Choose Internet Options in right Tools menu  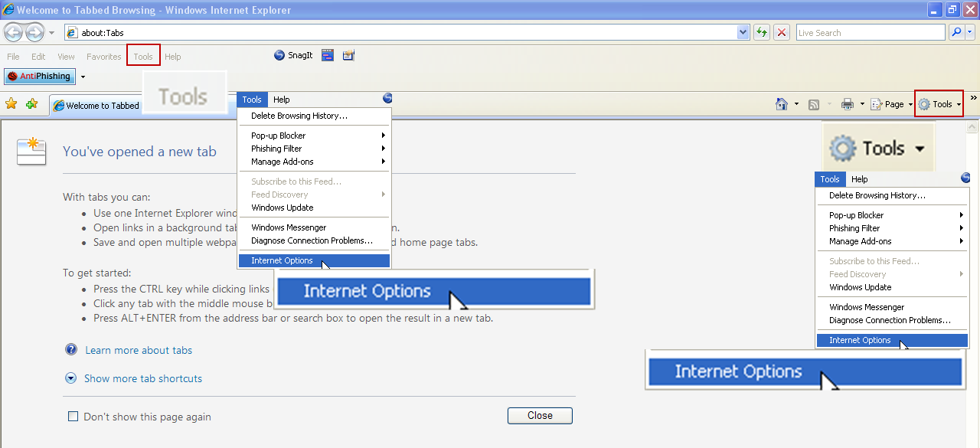[x=892, y=340]
